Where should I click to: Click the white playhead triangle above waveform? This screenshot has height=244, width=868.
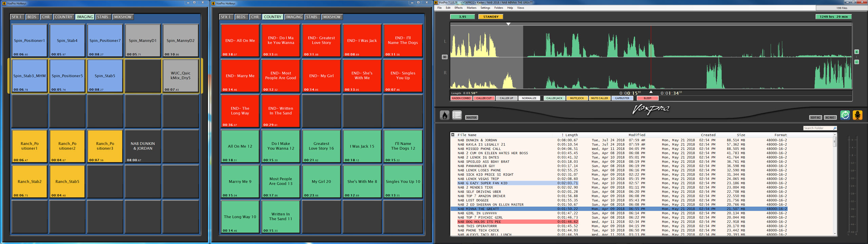point(508,24)
